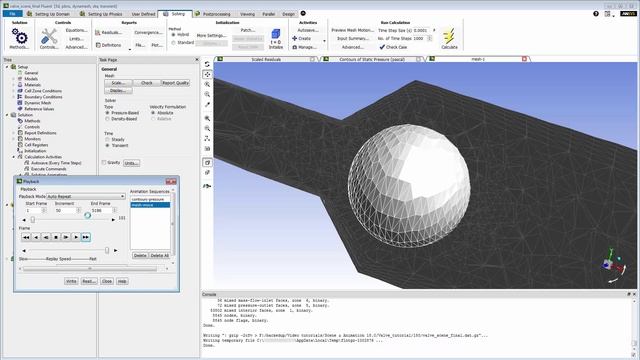Click the Playback horizontal scrollbar
This screenshot has width=640, height=360.
click(x=90, y=269)
